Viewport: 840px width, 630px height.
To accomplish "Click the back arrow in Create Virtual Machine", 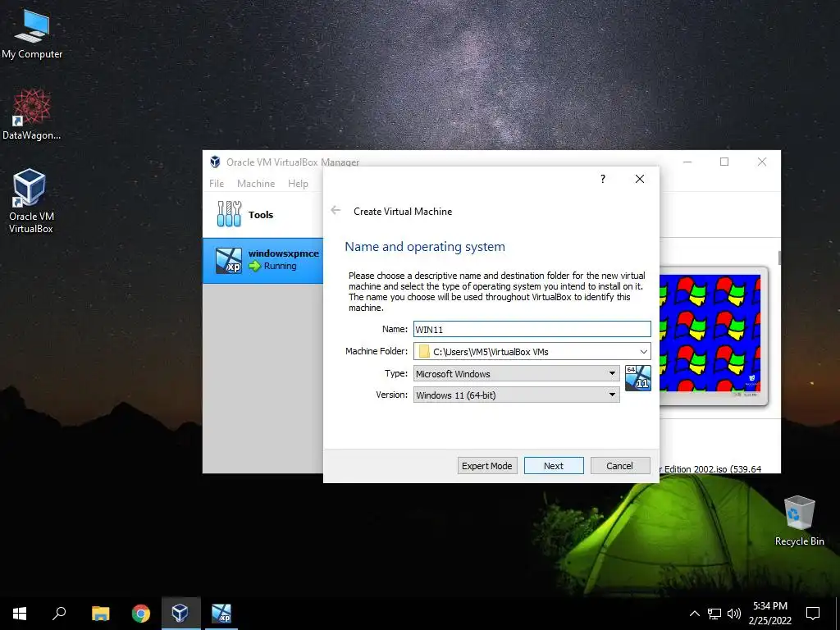I will coord(336,211).
